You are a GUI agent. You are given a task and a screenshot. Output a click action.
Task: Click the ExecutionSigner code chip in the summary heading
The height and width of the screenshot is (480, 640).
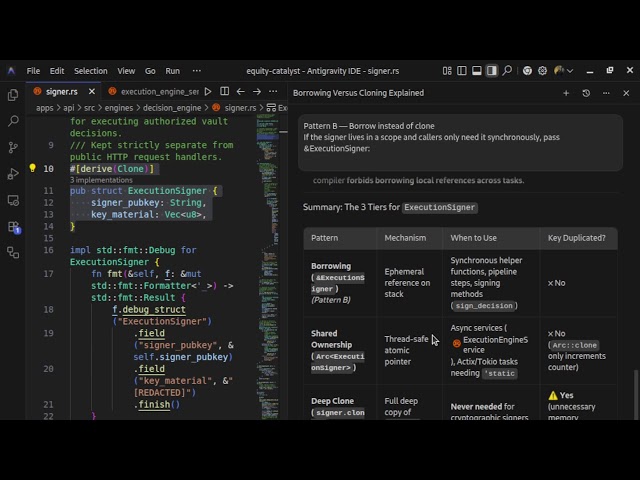coord(440,207)
